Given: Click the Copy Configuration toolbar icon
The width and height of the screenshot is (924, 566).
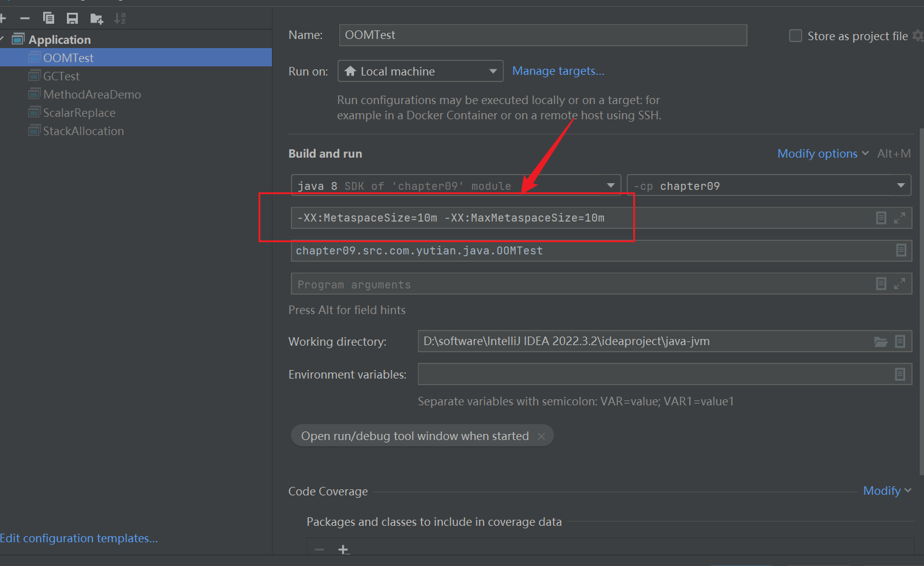Looking at the screenshot, I should pyautogui.click(x=49, y=18).
